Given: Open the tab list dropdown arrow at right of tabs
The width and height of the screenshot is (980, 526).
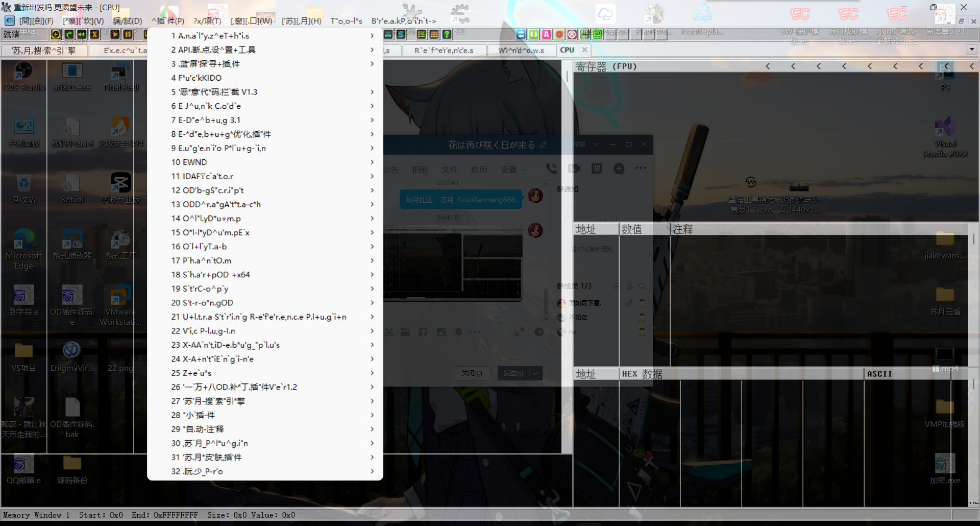Looking at the screenshot, I should point(971,50).
